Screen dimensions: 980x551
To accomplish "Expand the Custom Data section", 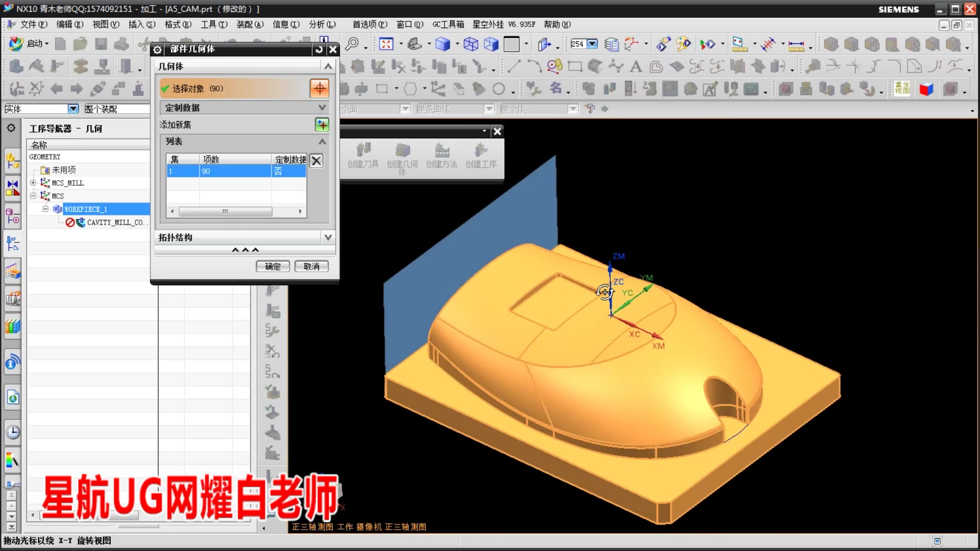I will 322,108.
